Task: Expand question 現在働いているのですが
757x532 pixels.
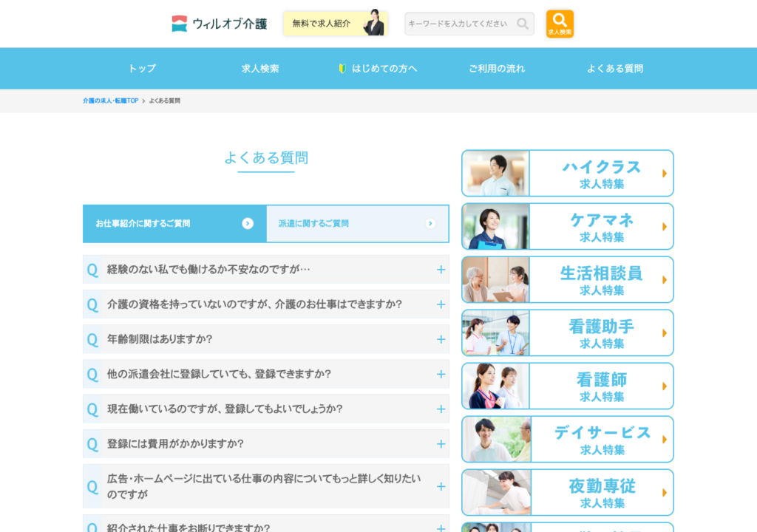Action: tap(266, 409)
